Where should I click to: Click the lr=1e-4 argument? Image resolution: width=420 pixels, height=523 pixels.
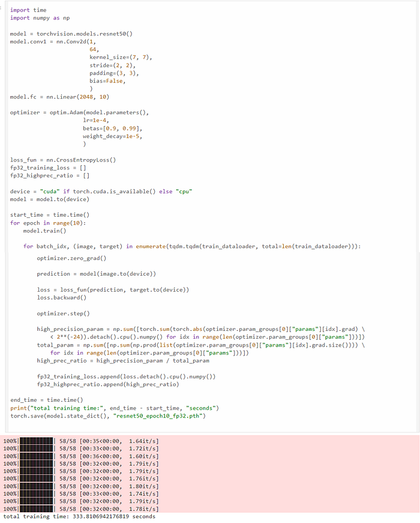click(96, 121)
